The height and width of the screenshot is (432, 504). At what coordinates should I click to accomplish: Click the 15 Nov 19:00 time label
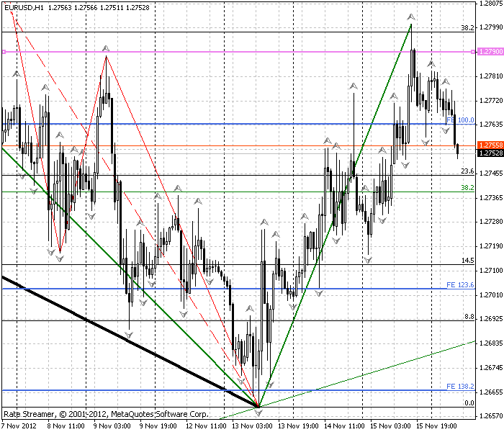(x=436, y=426)
